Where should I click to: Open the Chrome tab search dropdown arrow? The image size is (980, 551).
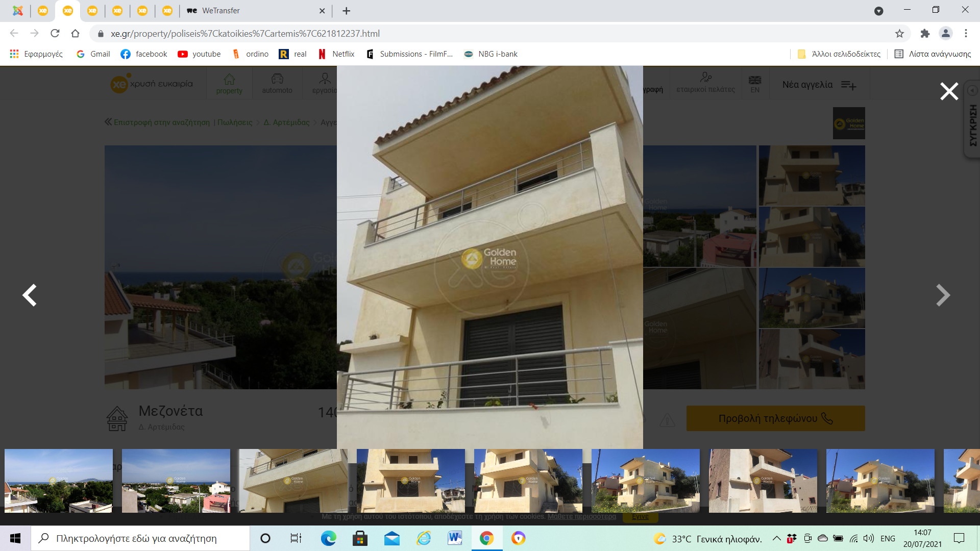tap(878, 11)
